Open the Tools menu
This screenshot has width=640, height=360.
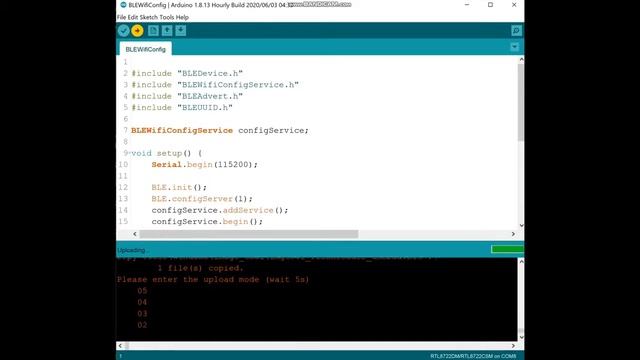coord(167,17)
